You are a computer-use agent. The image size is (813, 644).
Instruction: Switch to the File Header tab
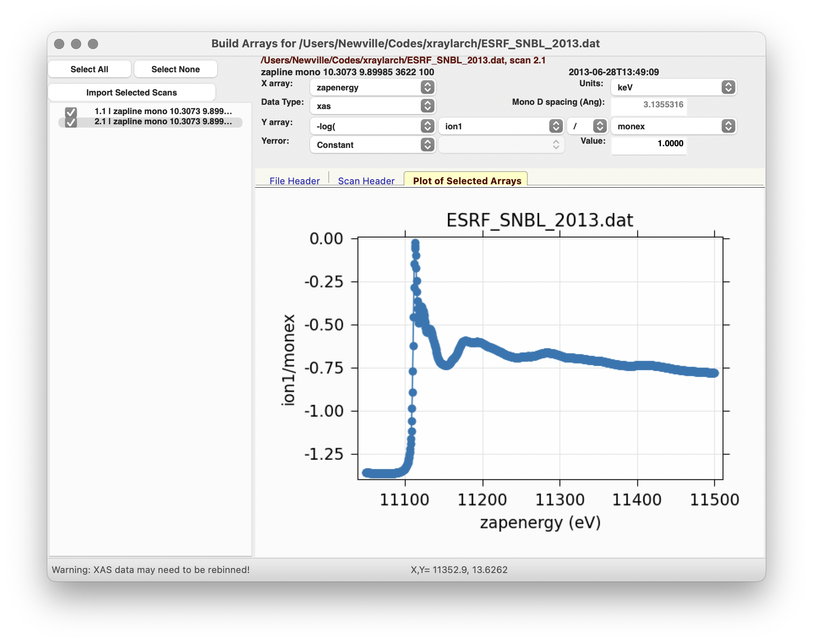coord(295,181)
